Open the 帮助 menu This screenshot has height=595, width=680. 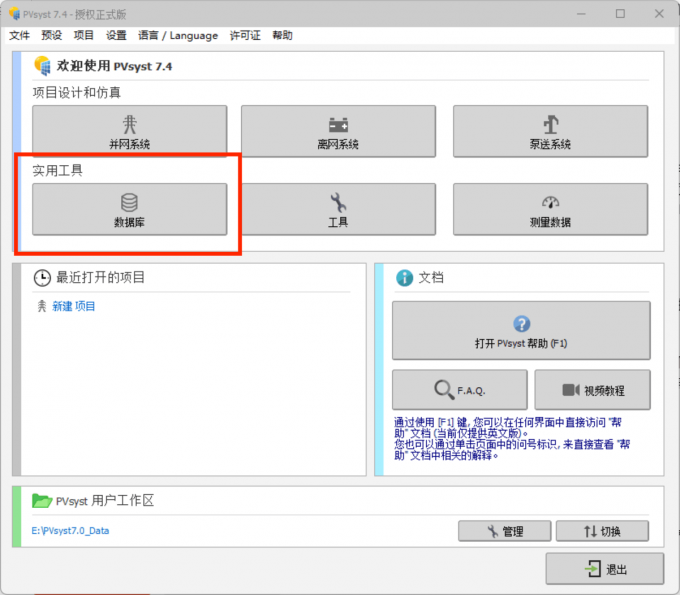pos(282,36)
